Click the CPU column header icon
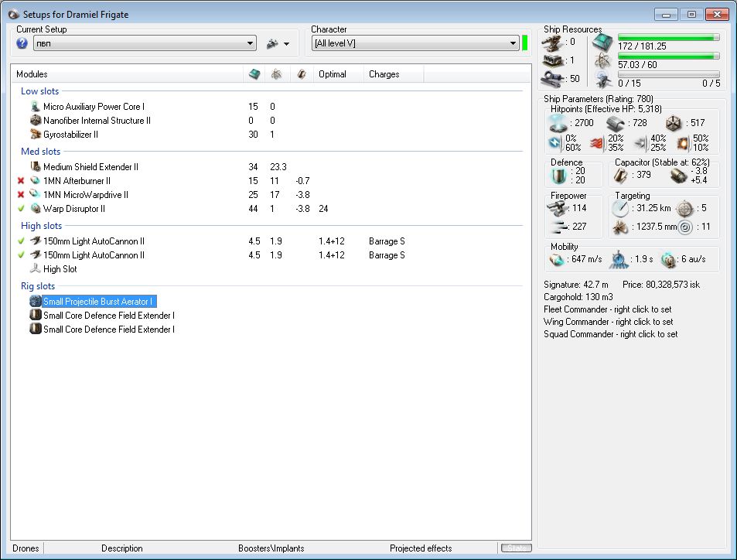This screenshot has width=737, height=560. (254, 73)
